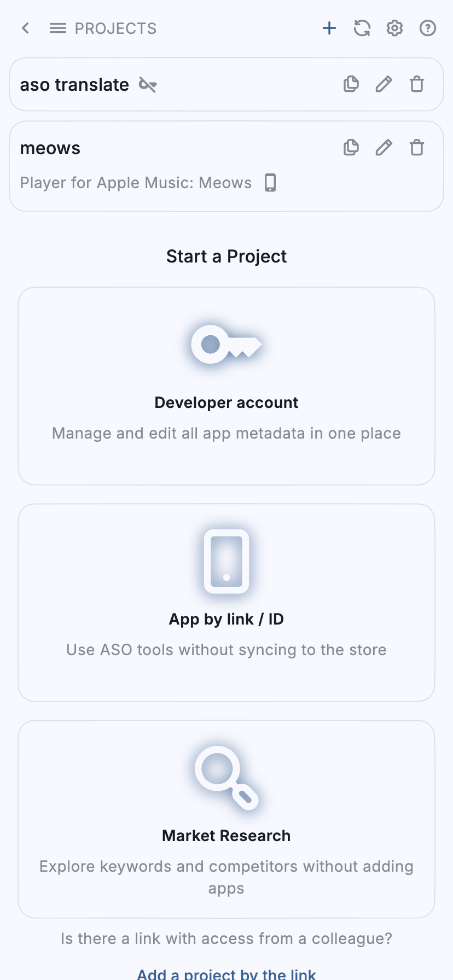Viewport: 453px width, 980px height.
Task: Create a new project with the plus icon
Action: tap(329, 28)
